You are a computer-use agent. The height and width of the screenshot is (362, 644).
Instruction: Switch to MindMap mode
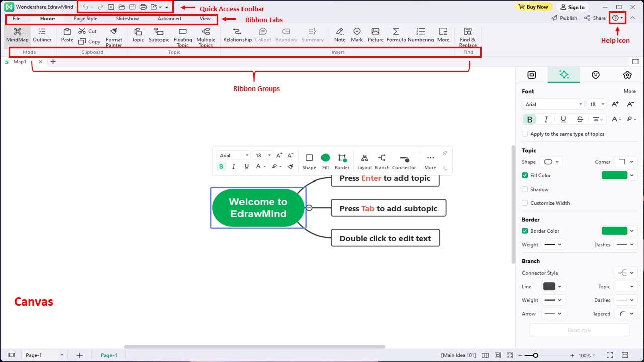point(17,35)
